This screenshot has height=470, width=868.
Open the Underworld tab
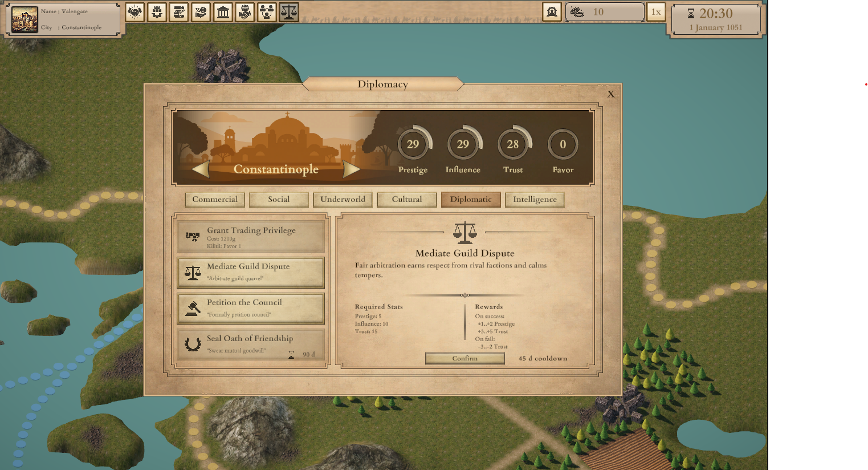pyautogui.click(x=343, y=200)
